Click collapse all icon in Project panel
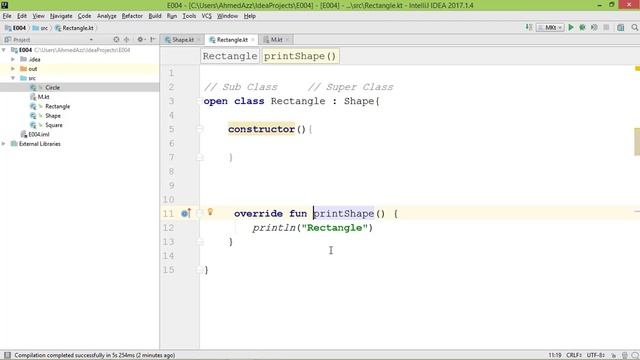This screenshot has width=640, height=360. tap(127, 40)
